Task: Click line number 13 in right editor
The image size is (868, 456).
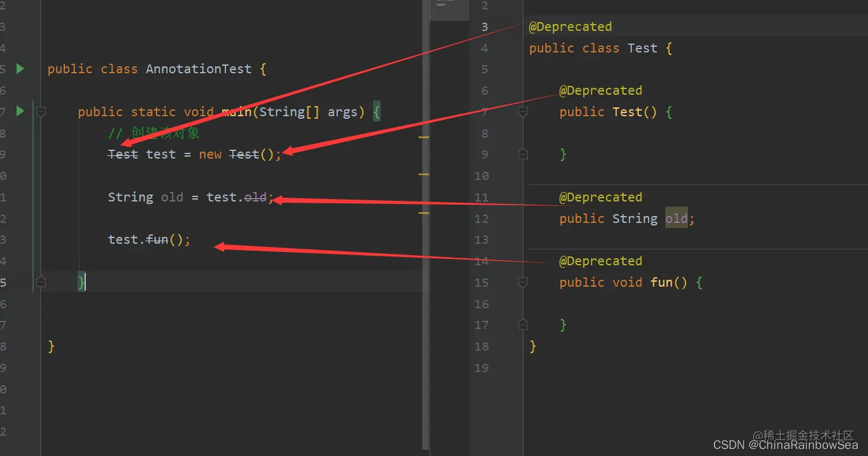Action: click(x=481, y=239)
